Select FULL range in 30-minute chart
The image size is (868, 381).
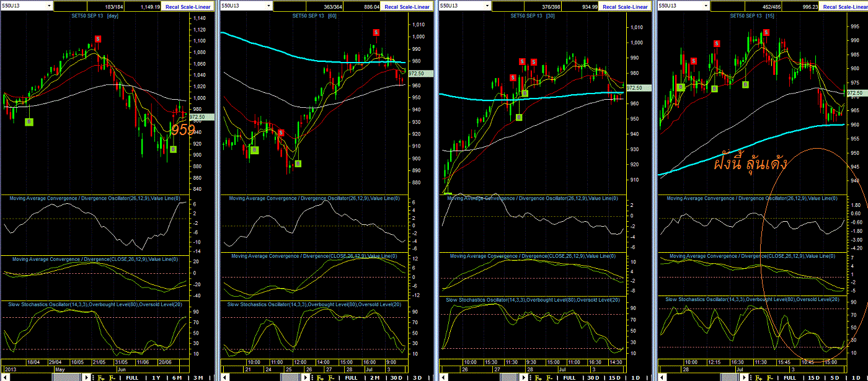click(x=569, y=377)
